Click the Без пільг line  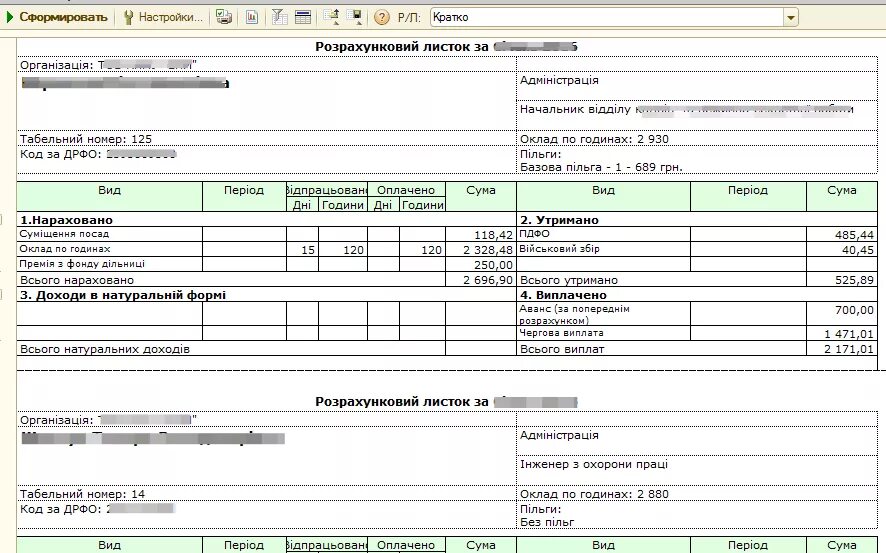point(547,522)
